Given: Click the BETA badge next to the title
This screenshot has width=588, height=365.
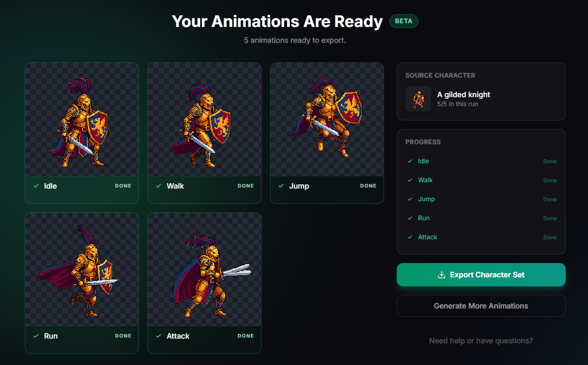Looking at the screenshot, I should coord(404,21).
